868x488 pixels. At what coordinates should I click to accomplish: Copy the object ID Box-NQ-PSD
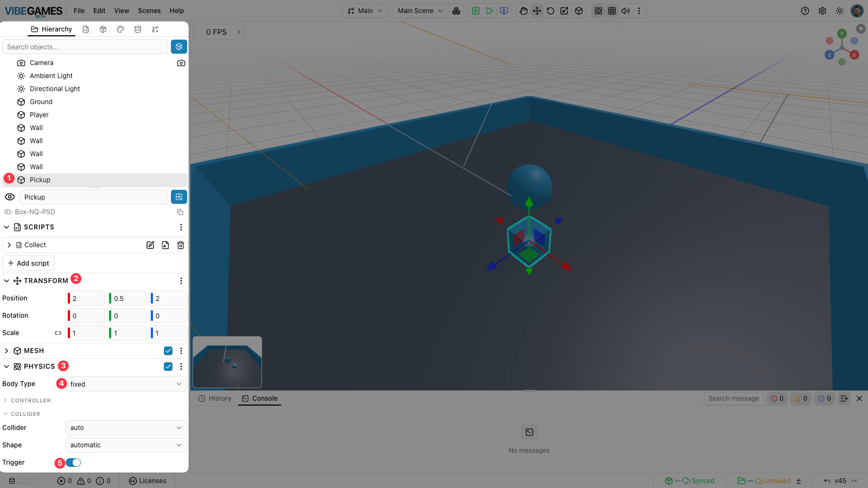click(180, 212)
